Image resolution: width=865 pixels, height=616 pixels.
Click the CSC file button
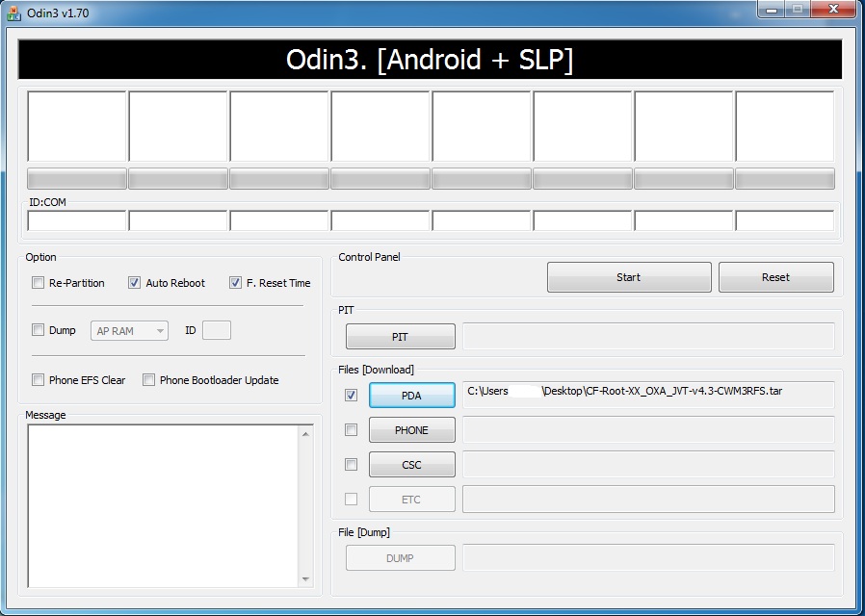point(411,465)
